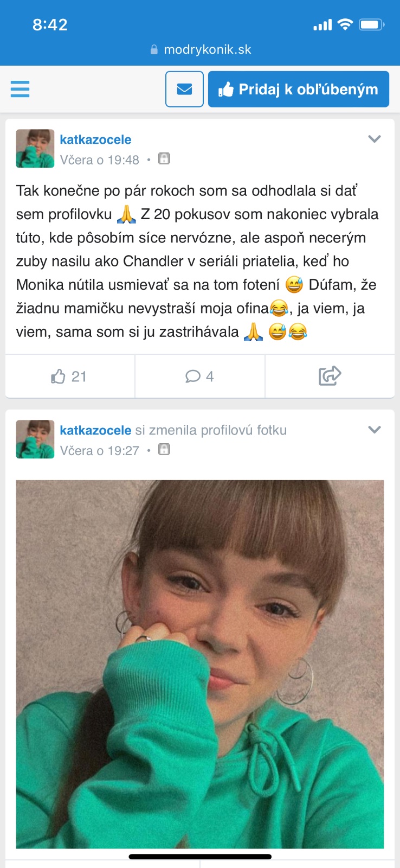The image size is (400, 868).
Task: Open messages via the envelope icon
Action: pyautogui.click(x=184, y=89)
